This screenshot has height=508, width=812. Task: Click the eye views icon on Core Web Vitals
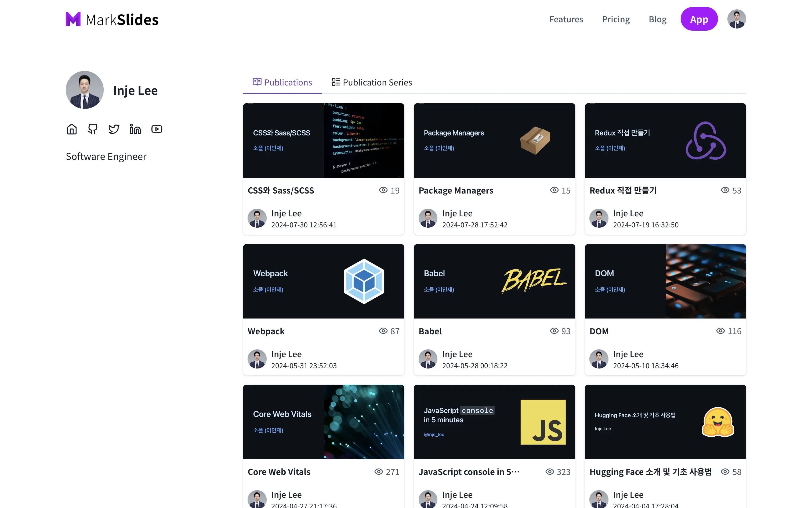(x=379, y=472)
